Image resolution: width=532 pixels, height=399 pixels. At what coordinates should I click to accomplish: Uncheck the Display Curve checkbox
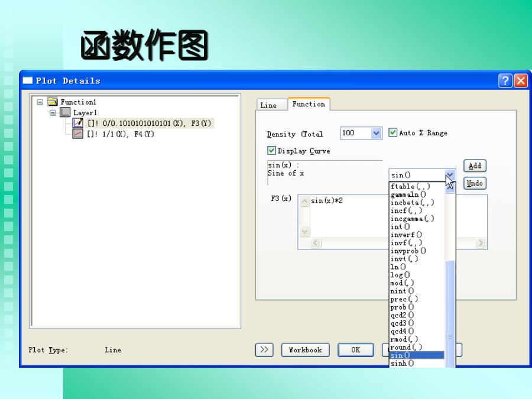[272, 151]
